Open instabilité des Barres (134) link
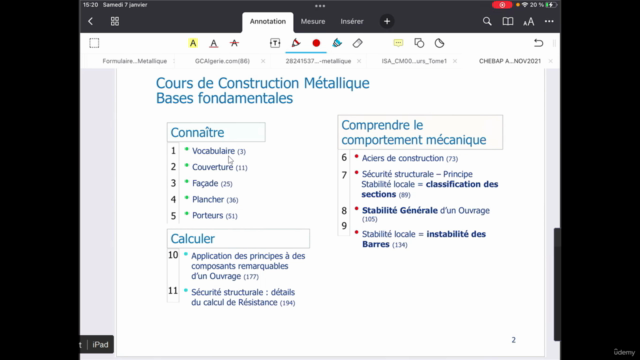Image resolution: width=640 pixels, height=360 pixels. tap(424, 239)
